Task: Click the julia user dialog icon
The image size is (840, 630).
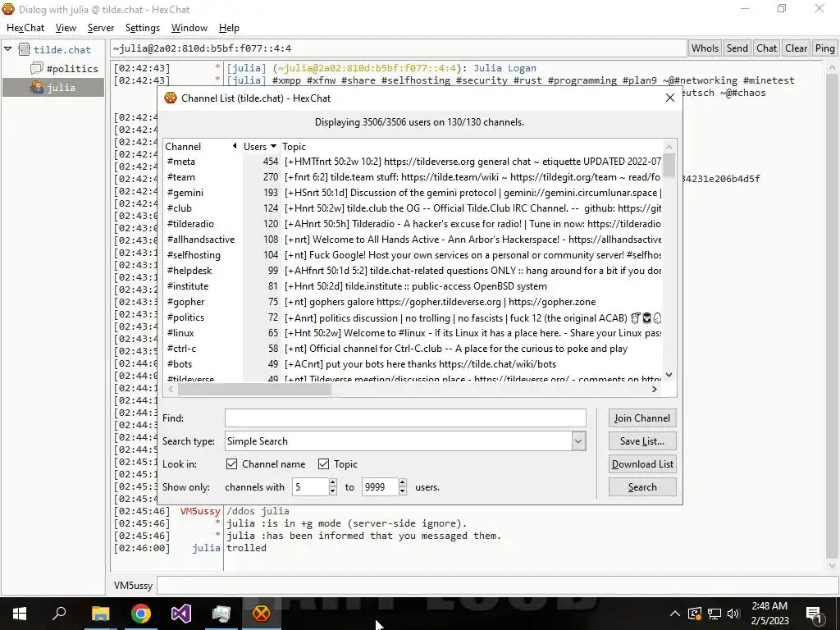Action: pyautogui.click(x=36, y=87)
